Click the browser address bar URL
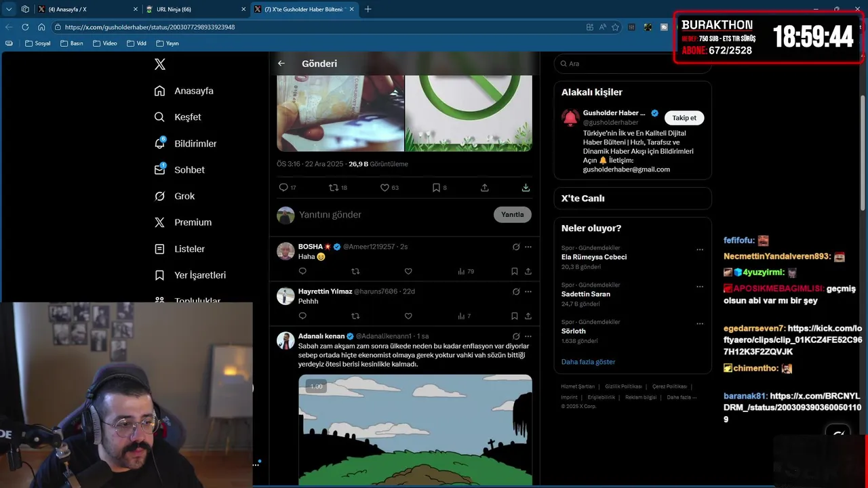The width and height of the screenshot is (868, 488). [150, 27]
